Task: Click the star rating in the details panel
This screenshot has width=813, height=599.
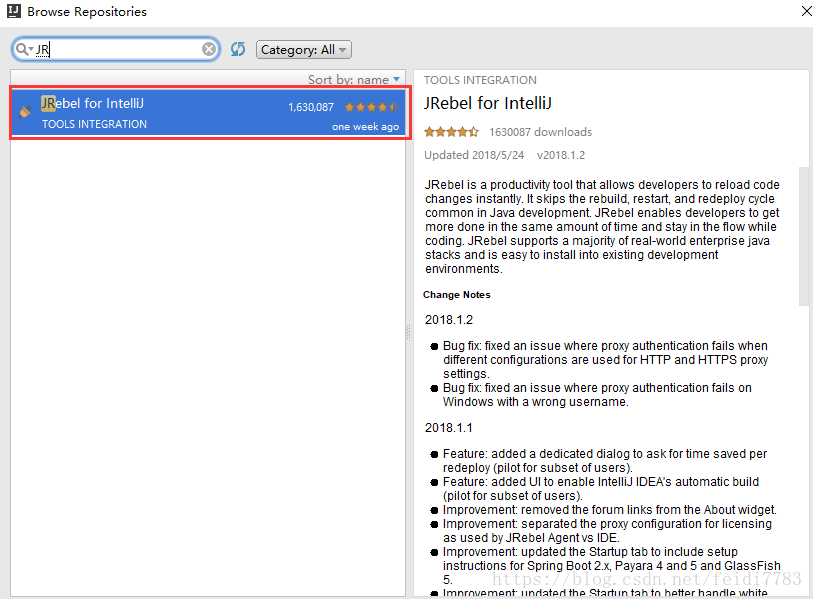Action: coord(451,132)
